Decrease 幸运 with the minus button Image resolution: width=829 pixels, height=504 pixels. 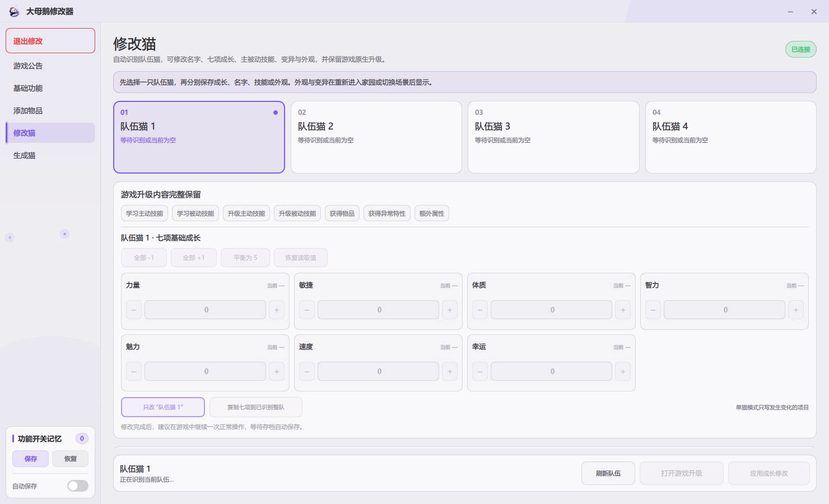click(480, 371)
